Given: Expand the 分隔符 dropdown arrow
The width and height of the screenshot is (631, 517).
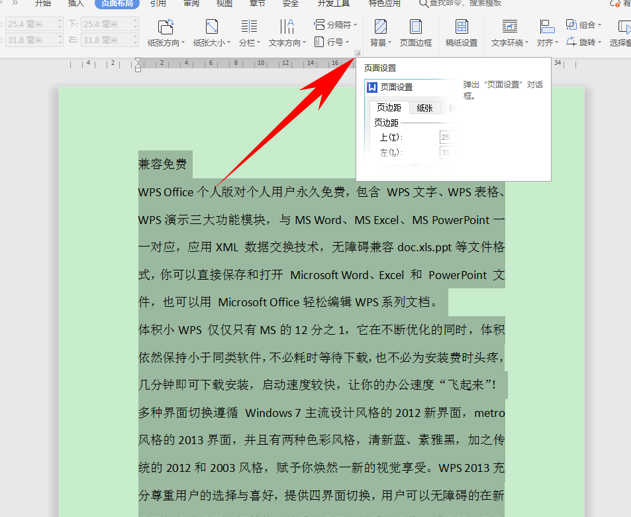Looking at the screenshot, I should (x=355, y=25).
